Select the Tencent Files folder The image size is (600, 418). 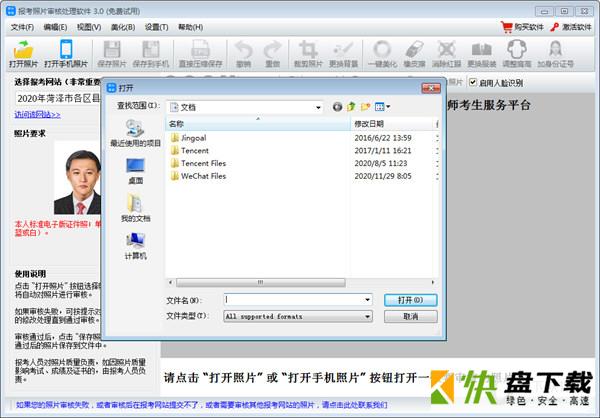203,163
